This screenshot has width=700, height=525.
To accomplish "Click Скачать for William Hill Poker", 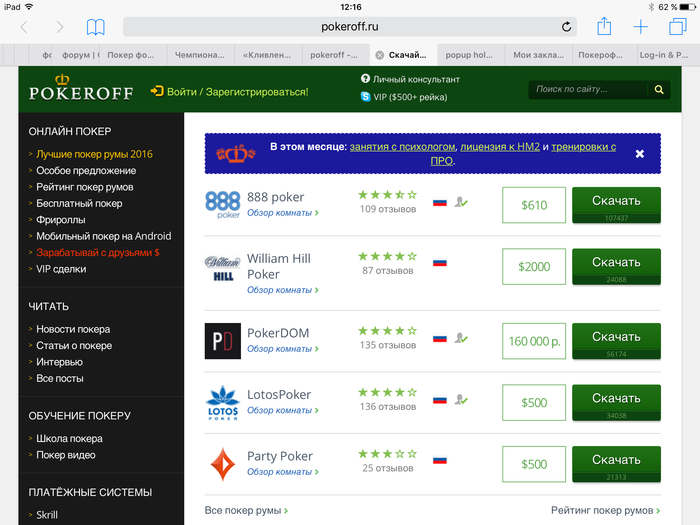I will [x=617, y=267].
